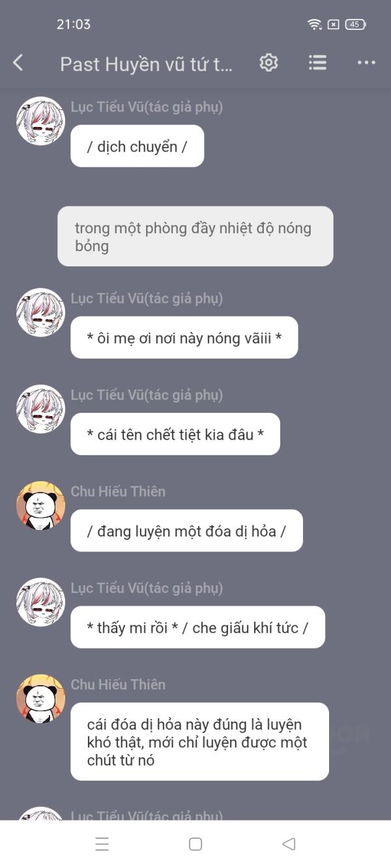Viewport: 391px width, 868px height.
Task: Tap the name 'Chu Hiếu Thiên' above last message
Action: (118, 684)
